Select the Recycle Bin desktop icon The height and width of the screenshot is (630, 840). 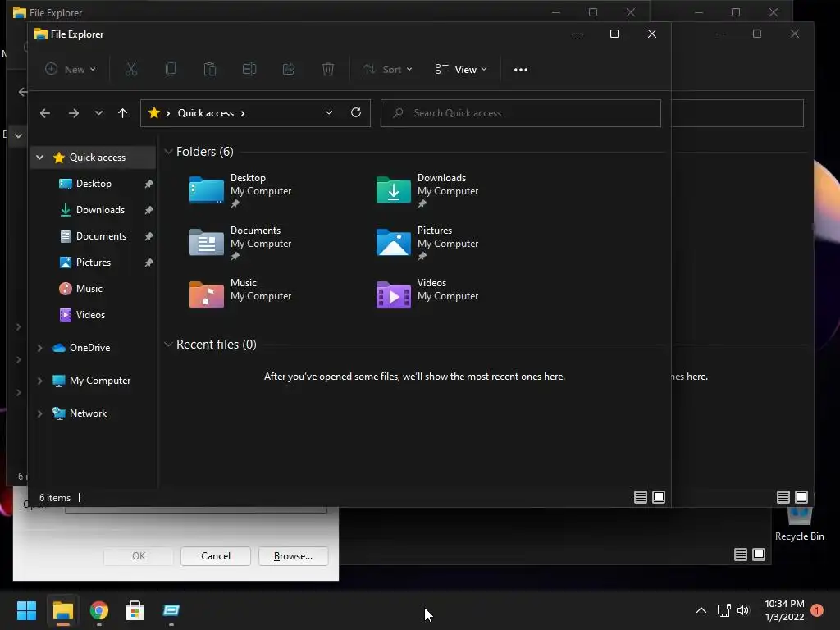tap(799, 525)
